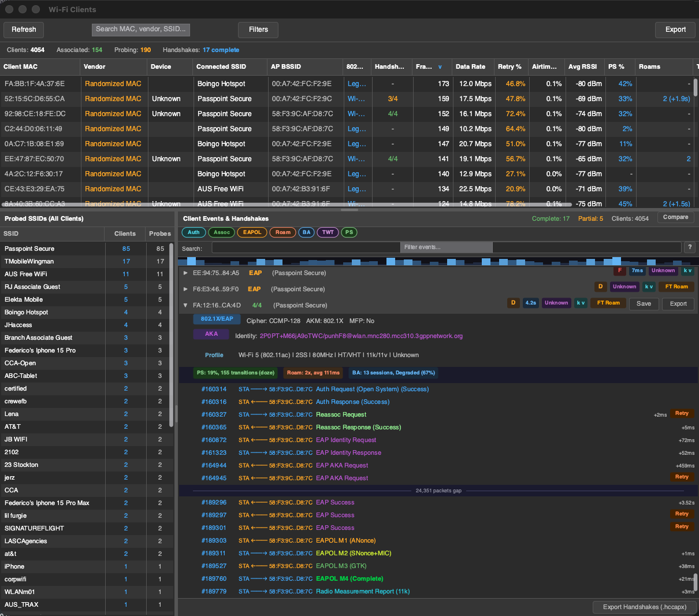Toggle the Roam event filter chip
The width and height of the screenshot is (699, 616).
pos(282,232)
